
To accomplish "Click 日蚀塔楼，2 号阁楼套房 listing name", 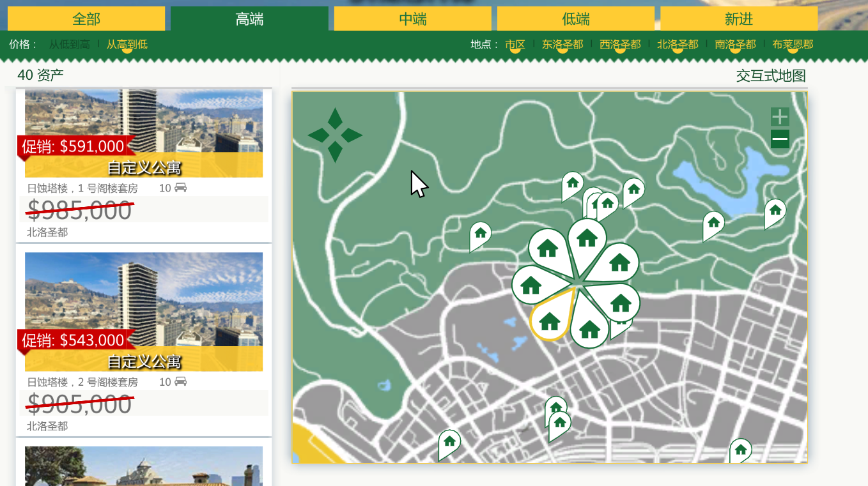I will 82,382.
